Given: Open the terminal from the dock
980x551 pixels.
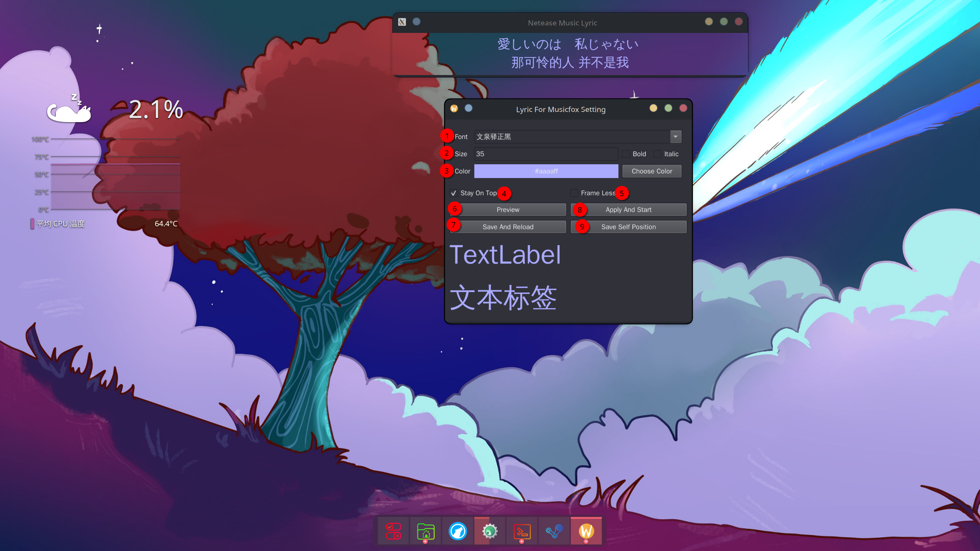Looking at the screenshot, I should 522,531.
